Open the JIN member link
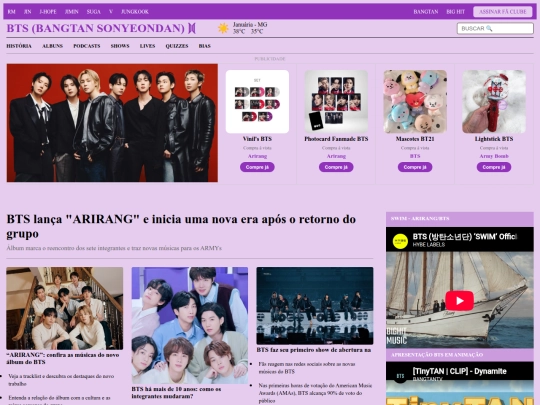 pos(28,12)
